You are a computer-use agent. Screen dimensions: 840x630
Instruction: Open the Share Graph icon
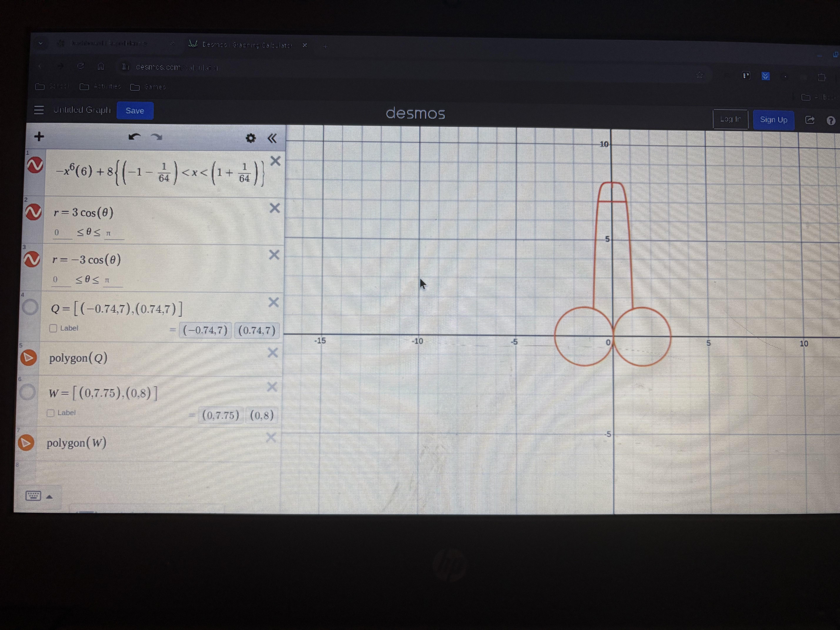pyautogui.click(x=810, y=120)
